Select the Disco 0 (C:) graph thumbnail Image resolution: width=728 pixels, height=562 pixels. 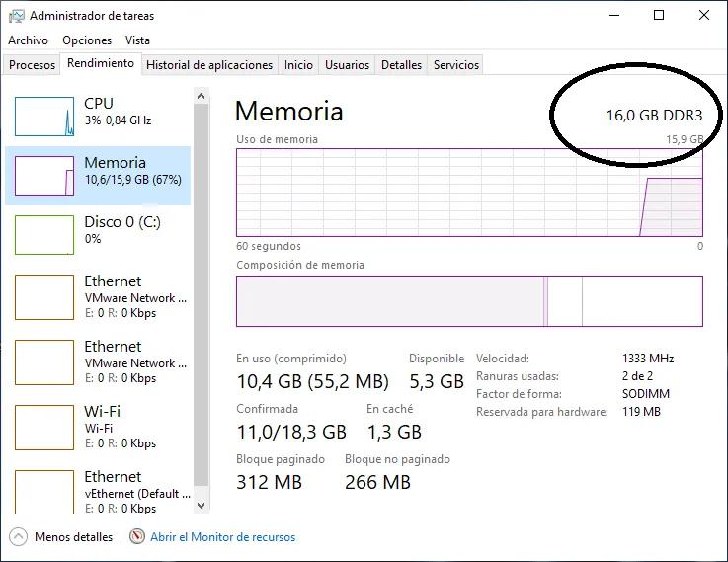[44, 235]
